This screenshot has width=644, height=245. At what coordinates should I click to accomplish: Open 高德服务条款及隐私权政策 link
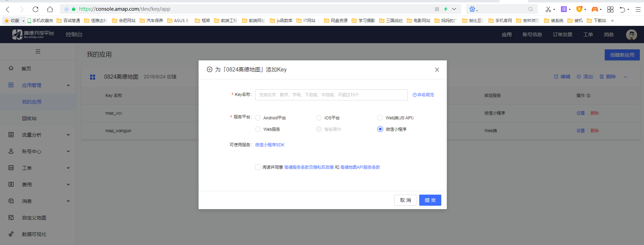point(309,167)
